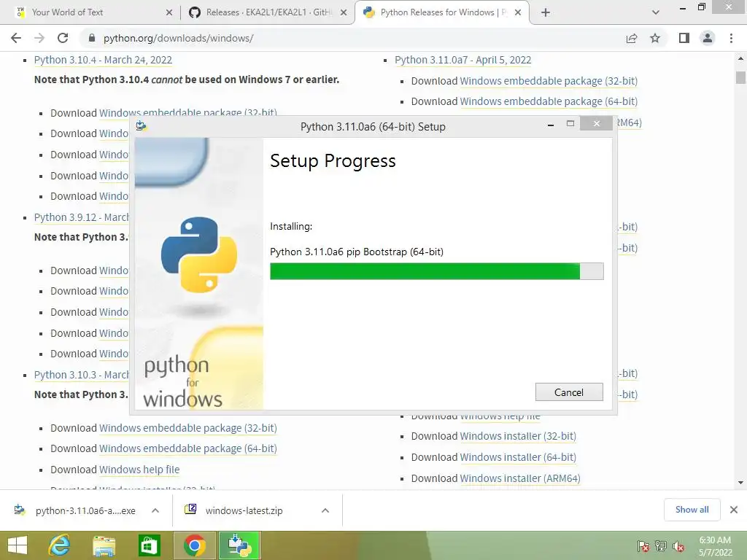Bookmark this page with the star icon

tap(655, 38)
